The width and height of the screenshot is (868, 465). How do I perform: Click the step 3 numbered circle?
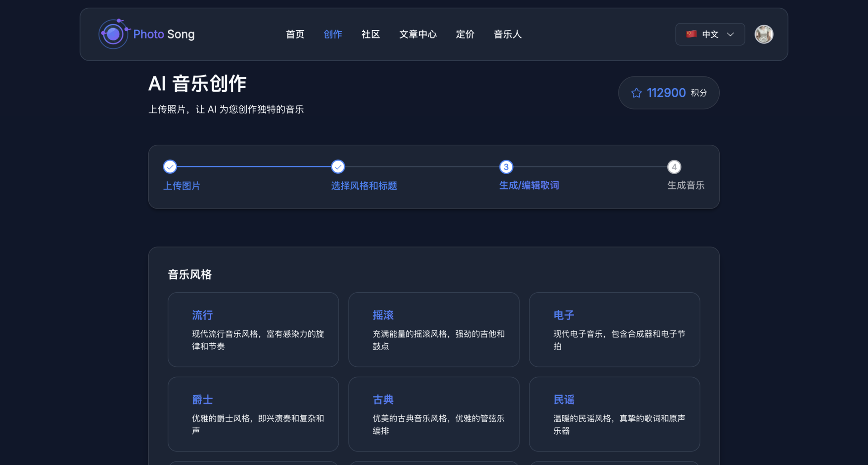point(506,167)
